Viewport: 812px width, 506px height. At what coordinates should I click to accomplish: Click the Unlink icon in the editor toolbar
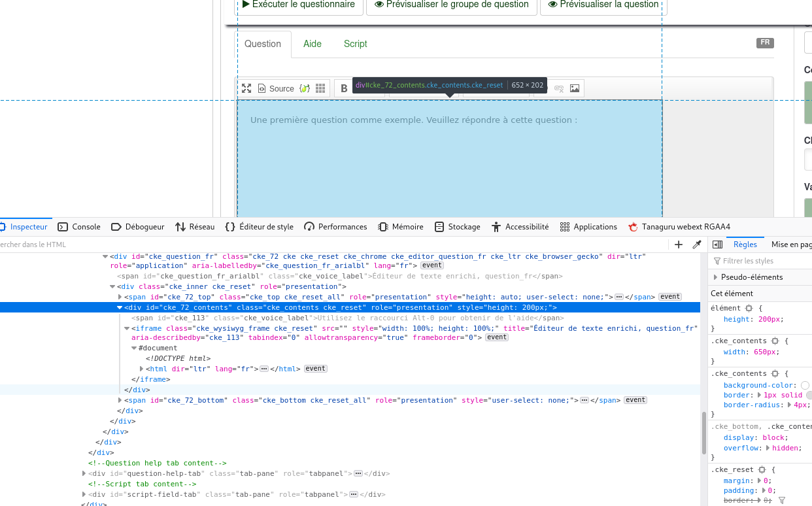(559, 88)
